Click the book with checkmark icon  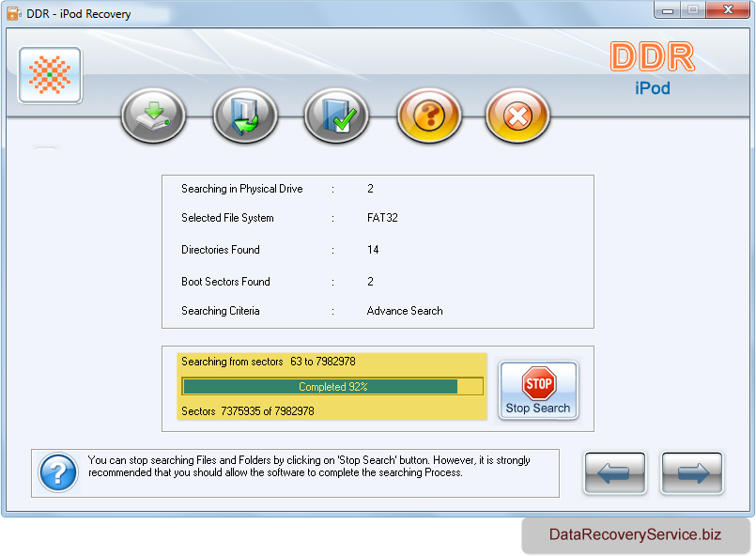336,116
